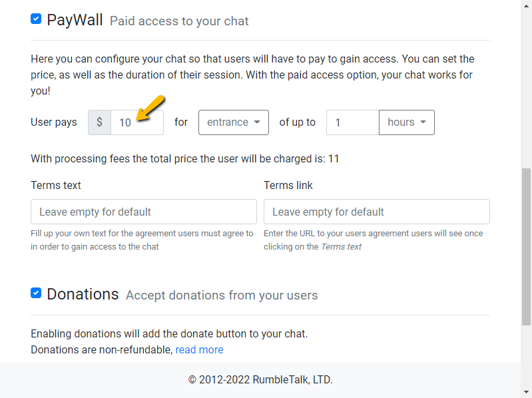Uncheck the PayWall checkbox
Image resolution: width=532 pixels, height=398 pixels.
click(x=36, y=19)
